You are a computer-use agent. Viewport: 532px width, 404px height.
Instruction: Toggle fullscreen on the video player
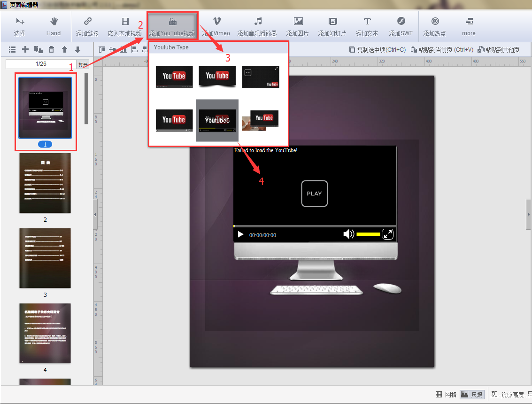pos(388,234)
